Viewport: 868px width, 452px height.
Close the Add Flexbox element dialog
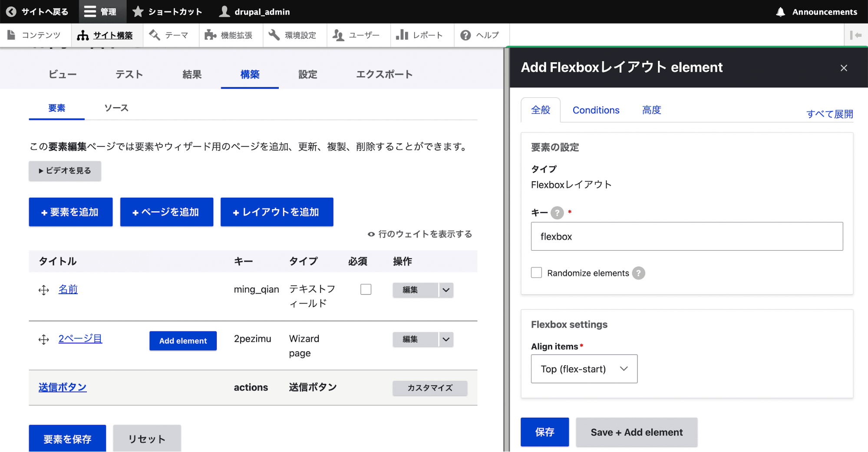pos(844,68)
